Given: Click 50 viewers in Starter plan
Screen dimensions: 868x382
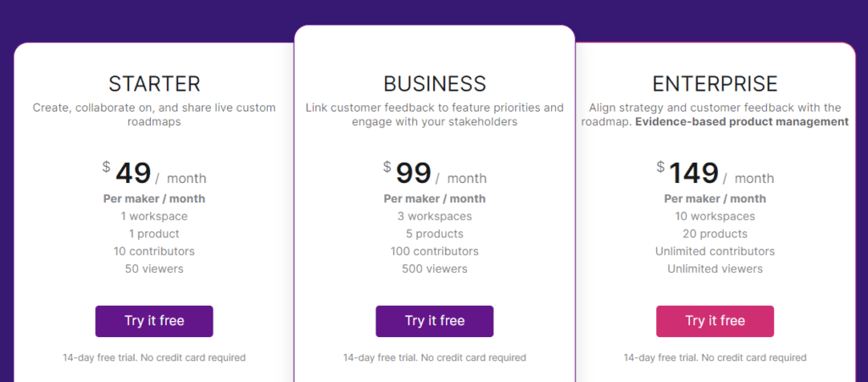Looking at the screenshot, I should (154, 269).
